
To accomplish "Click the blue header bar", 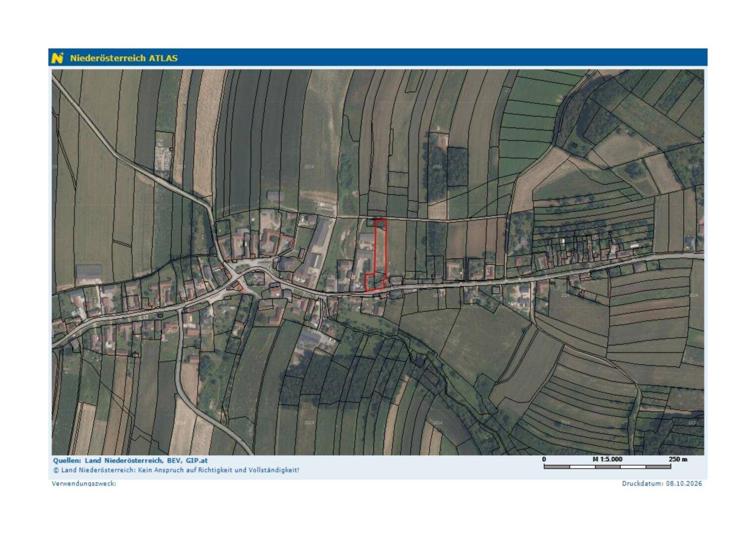I will 378,57.
